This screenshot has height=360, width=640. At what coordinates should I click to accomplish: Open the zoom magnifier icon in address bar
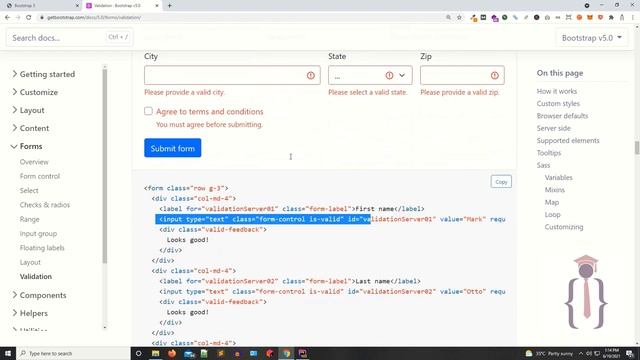tap(449, 17)
